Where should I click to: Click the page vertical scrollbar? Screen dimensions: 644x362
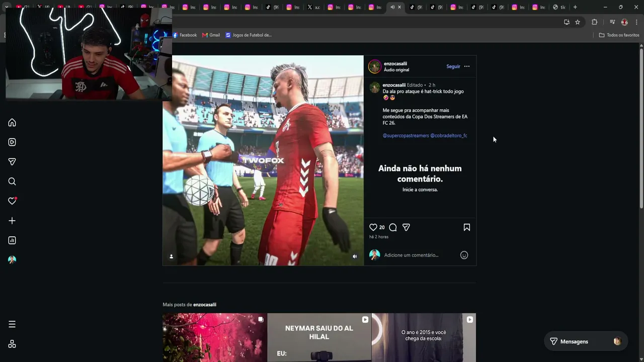(641, 128)
